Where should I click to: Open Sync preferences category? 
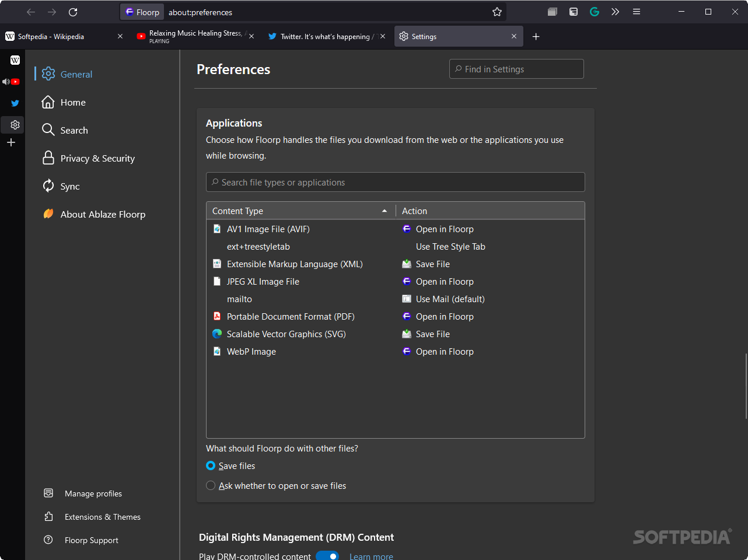pos(61,186)
